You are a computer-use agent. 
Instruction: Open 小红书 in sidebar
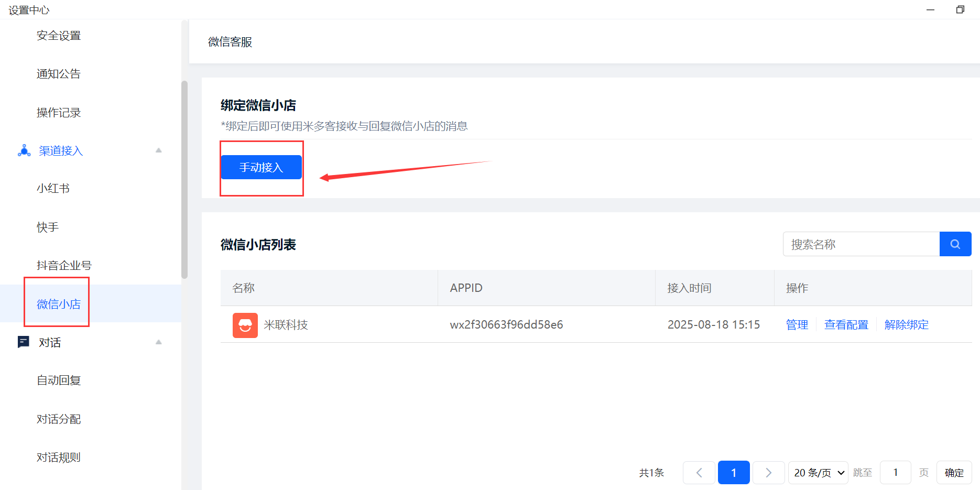[53, 189]
